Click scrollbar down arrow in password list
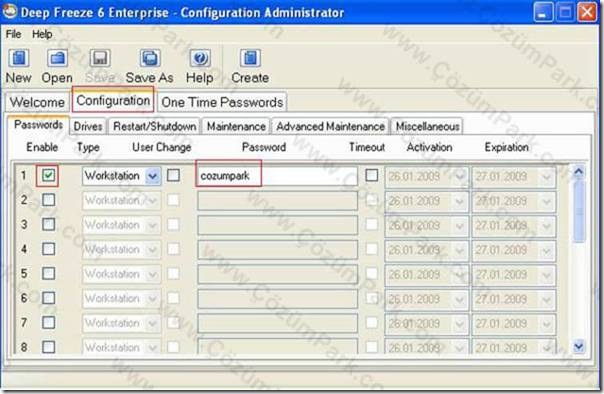The height and width of the screenshot is (394, 604). point(579,347)
